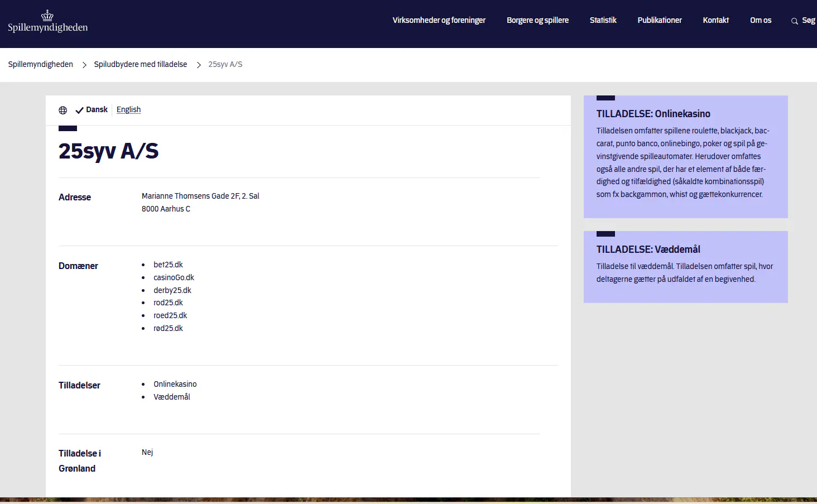This screenshot has height=504, width=817.
Task: Open Virksomheder og foreninger menu
Action: click(x=439, y=20)
